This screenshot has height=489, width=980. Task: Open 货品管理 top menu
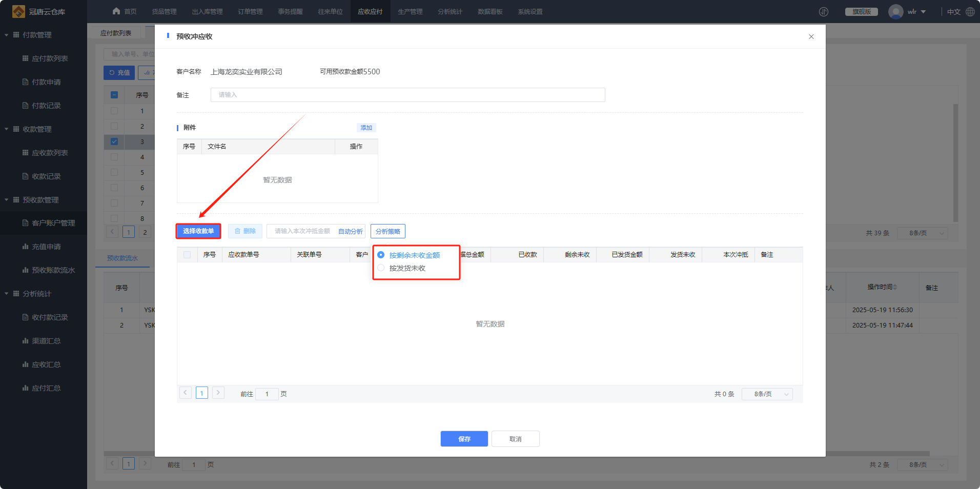[164, 11]
